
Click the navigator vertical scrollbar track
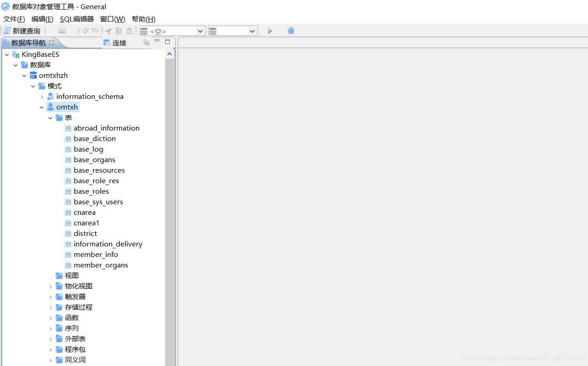169,212
